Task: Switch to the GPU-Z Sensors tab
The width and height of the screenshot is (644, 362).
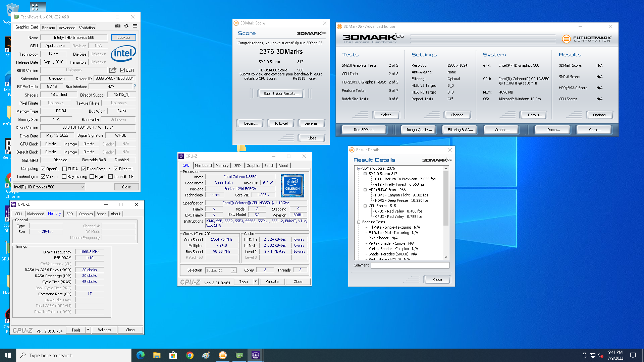Action: pos(48,28)
